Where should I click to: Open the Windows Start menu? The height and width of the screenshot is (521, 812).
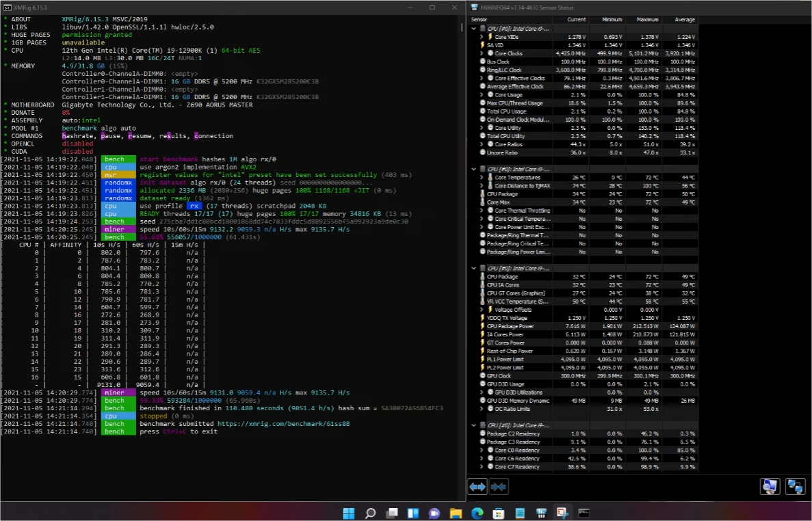(x=349, y=513)
